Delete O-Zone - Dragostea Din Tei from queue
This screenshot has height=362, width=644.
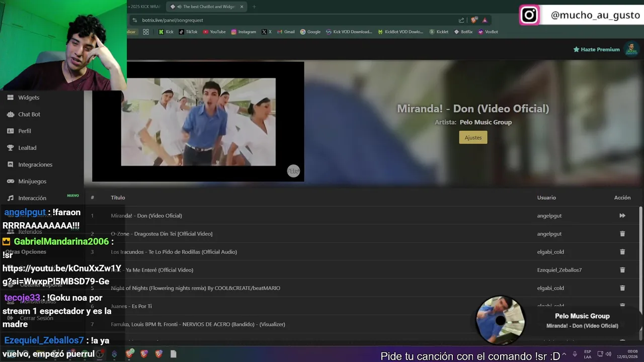click(x=622, y=234)
